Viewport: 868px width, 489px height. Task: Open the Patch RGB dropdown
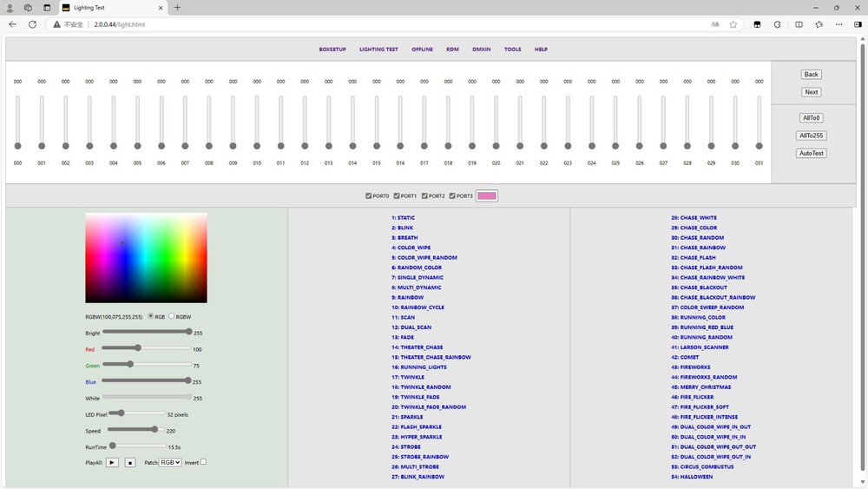pyautogui.click(x=171, y=463)
